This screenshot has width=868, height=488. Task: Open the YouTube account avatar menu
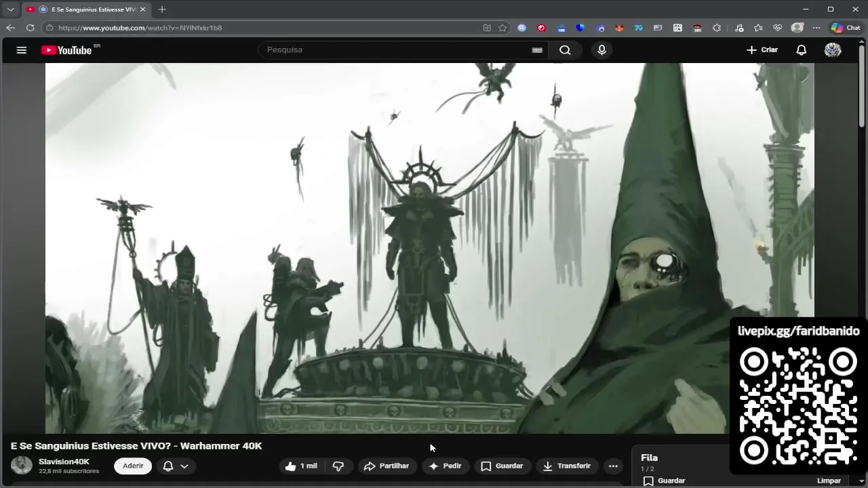pos(833,50)
